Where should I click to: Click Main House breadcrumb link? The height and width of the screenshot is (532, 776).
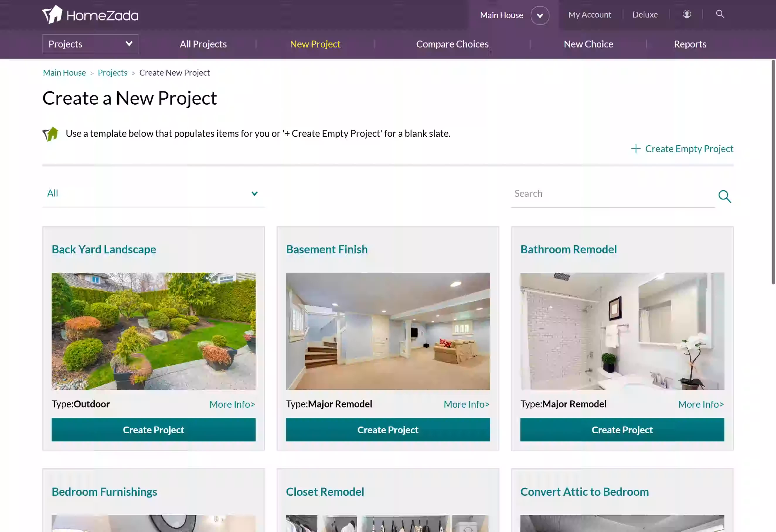coord(64,73)
